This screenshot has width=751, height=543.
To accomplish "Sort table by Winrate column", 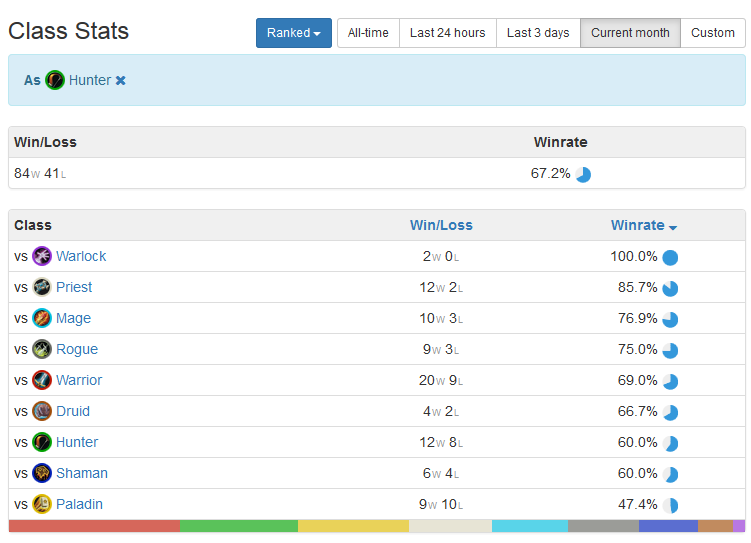I will [643, 225].
